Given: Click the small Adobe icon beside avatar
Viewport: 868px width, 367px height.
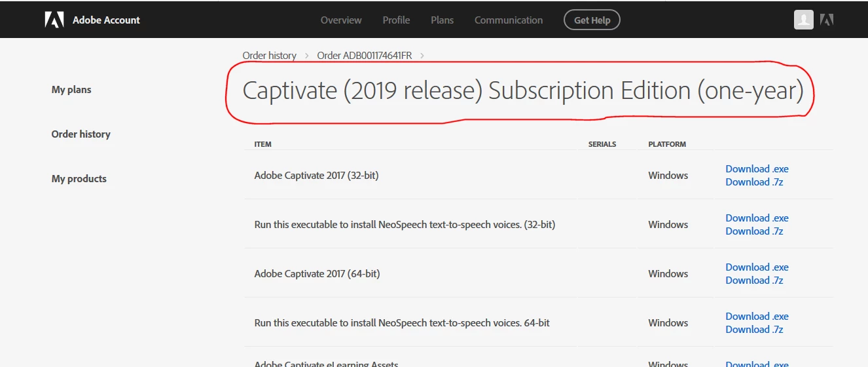Looking at the screenshot, I should [827, 20].
